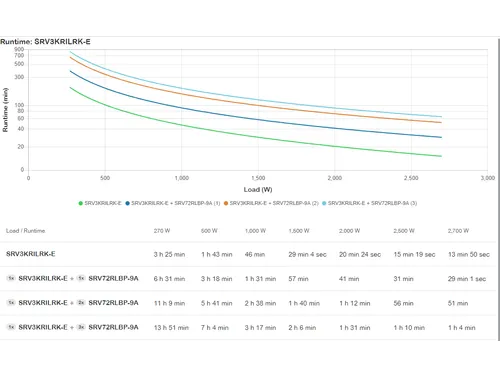Click the 3 h 17 min cell
500x375 pixels.
tap(260, 328)
